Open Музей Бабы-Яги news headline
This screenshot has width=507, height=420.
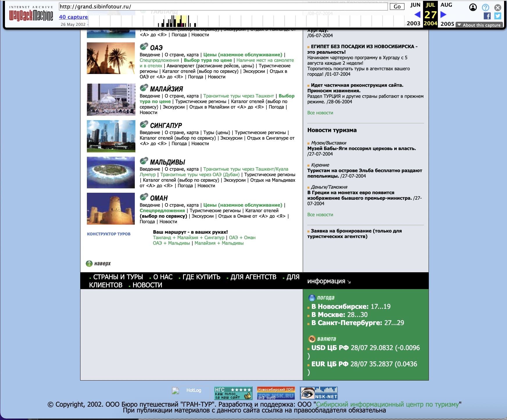click(x=361, y=148)
